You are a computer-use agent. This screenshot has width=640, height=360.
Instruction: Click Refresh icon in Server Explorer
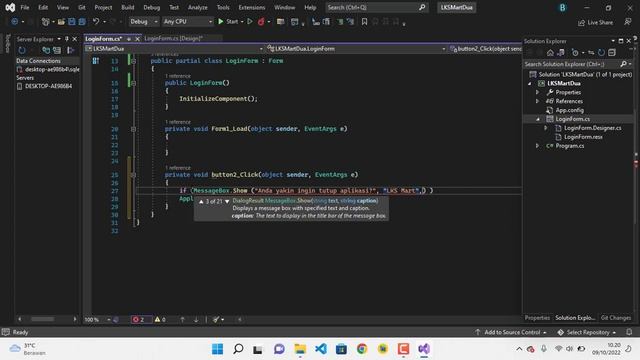coord(22,50)
